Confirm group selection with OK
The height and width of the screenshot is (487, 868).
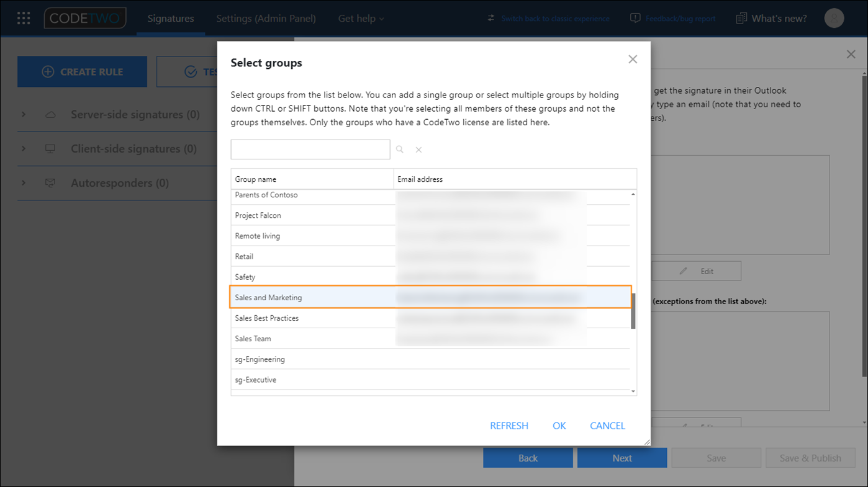559,426
